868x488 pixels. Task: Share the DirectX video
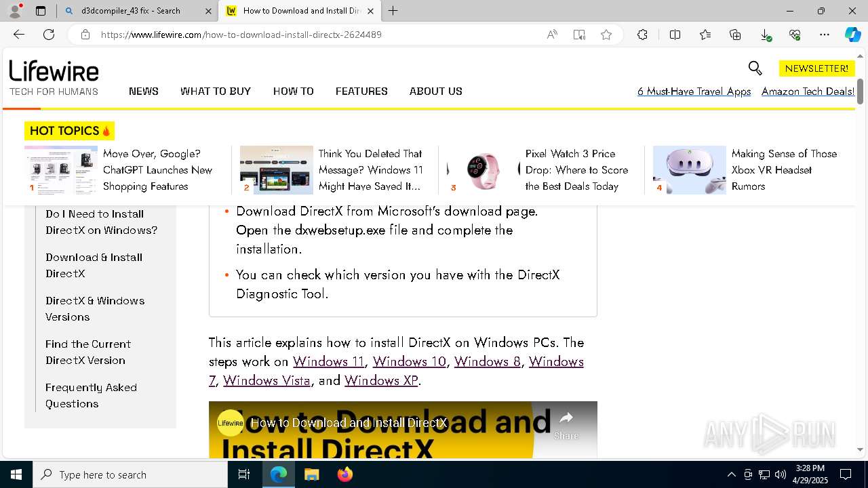[x=566, y=425]
